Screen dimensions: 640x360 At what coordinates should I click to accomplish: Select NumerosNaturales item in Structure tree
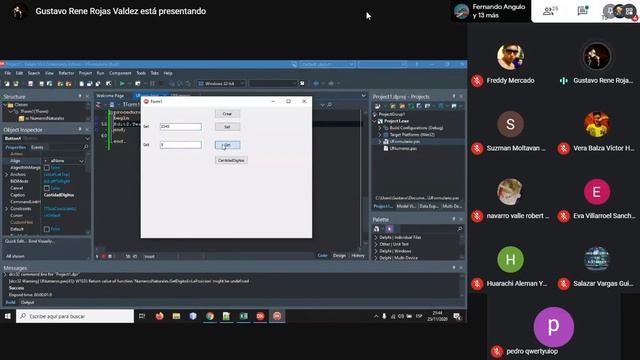point(44,118)
